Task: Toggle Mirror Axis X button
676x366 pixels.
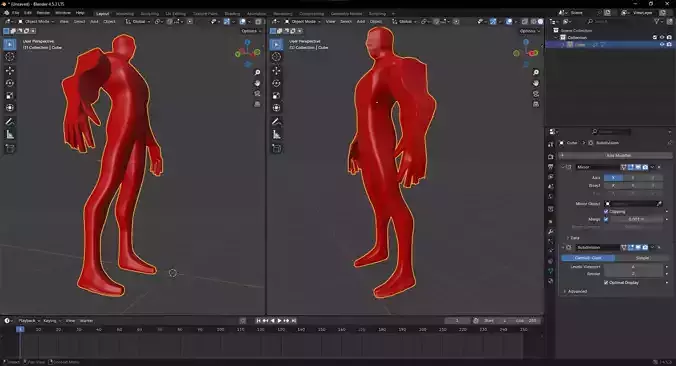Action: point(613,178)
